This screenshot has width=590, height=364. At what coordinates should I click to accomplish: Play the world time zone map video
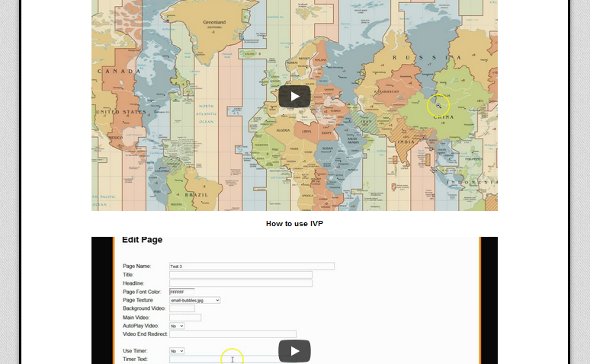click(294, 97)
